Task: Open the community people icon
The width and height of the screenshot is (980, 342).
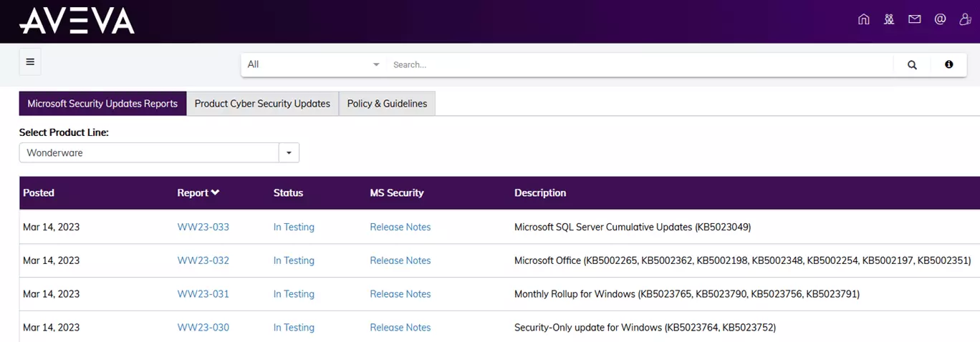Action: point(889,20)
